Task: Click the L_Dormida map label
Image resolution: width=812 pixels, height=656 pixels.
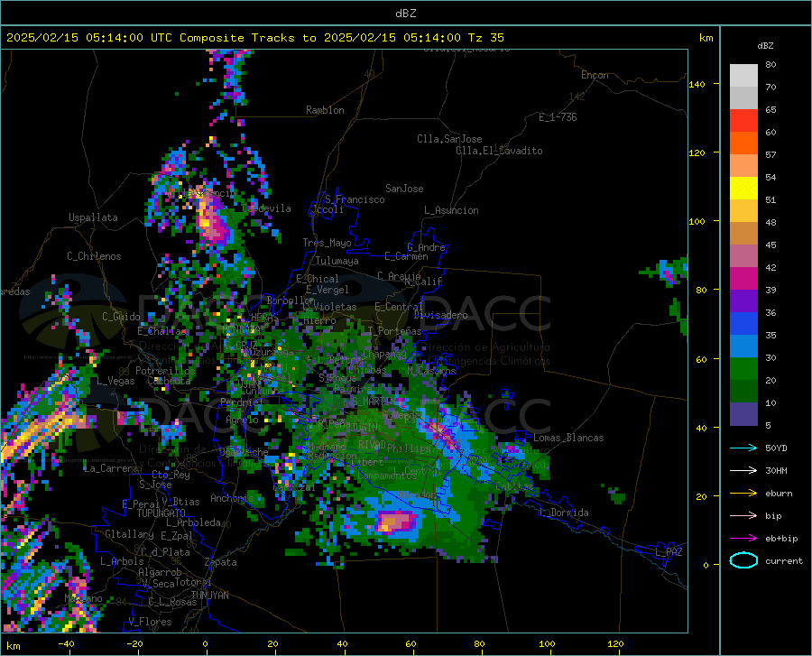Action: coord(563,513)
